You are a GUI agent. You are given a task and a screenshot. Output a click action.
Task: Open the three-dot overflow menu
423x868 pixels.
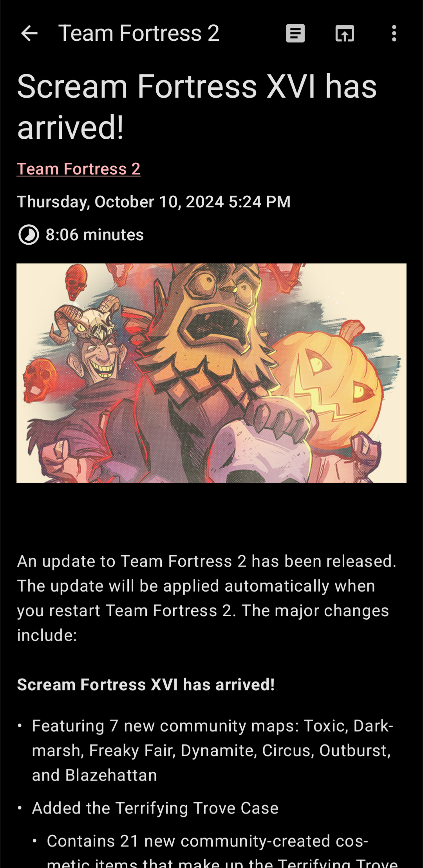(394, 33)
